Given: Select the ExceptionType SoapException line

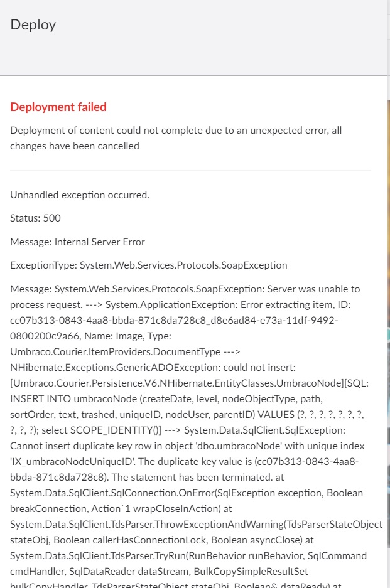Looking at the screenshot, I should 149,265.
